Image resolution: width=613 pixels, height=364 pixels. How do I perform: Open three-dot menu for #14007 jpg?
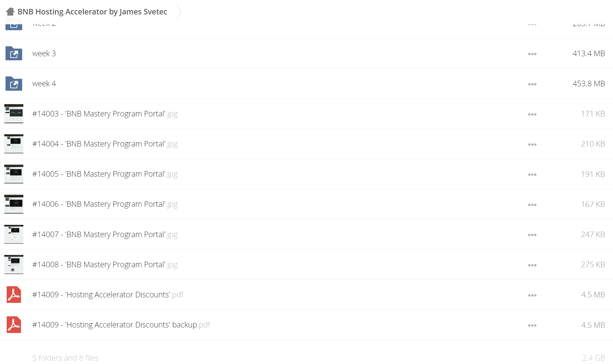pyautogui.click(x=532, y=235)
